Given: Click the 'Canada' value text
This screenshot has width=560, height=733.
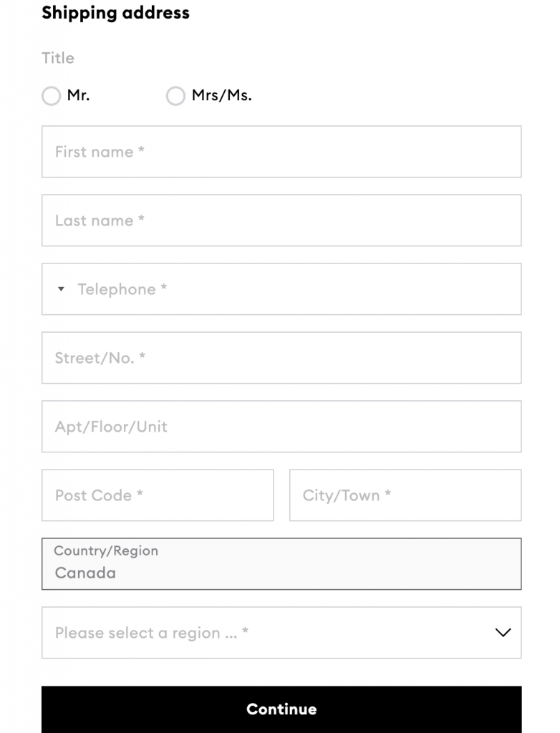Looking at the screenshot, I should [x=85, y=573].
